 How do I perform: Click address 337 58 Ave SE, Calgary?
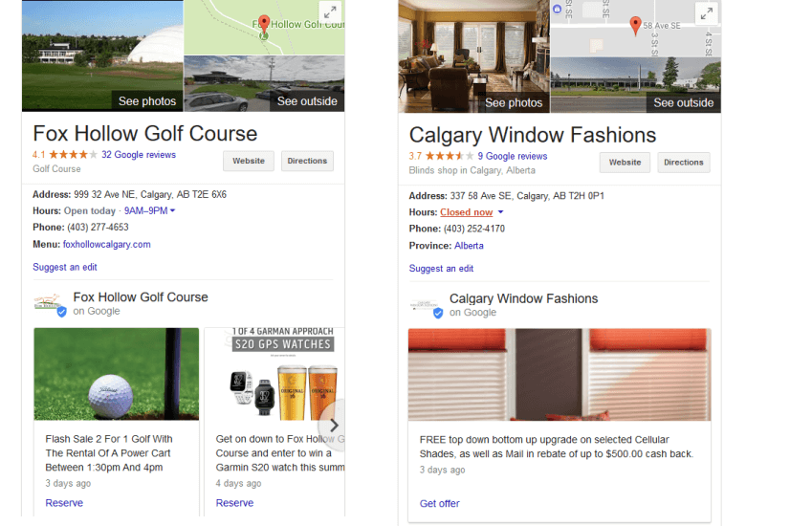click(x=527, y=196)
